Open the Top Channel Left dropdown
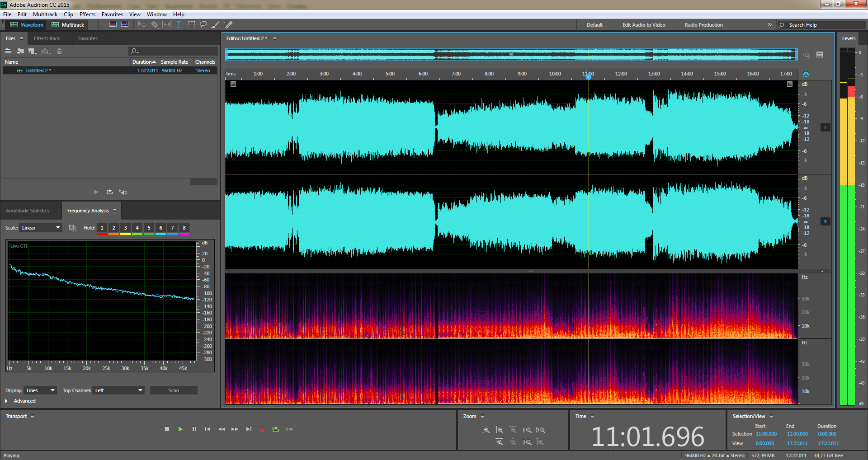This screenshot has width=868, height=460. click(118, 390)
